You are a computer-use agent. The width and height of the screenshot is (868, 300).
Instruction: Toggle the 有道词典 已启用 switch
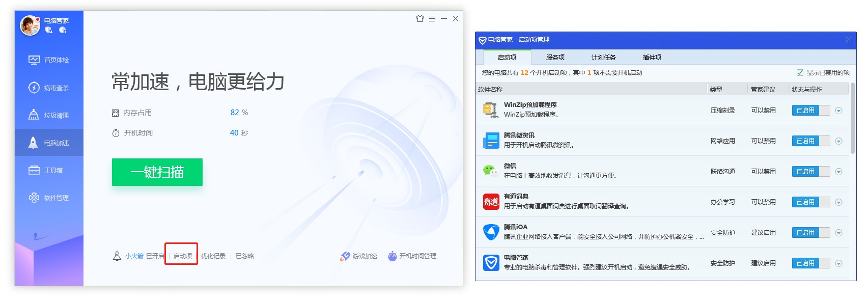[811, 202]
